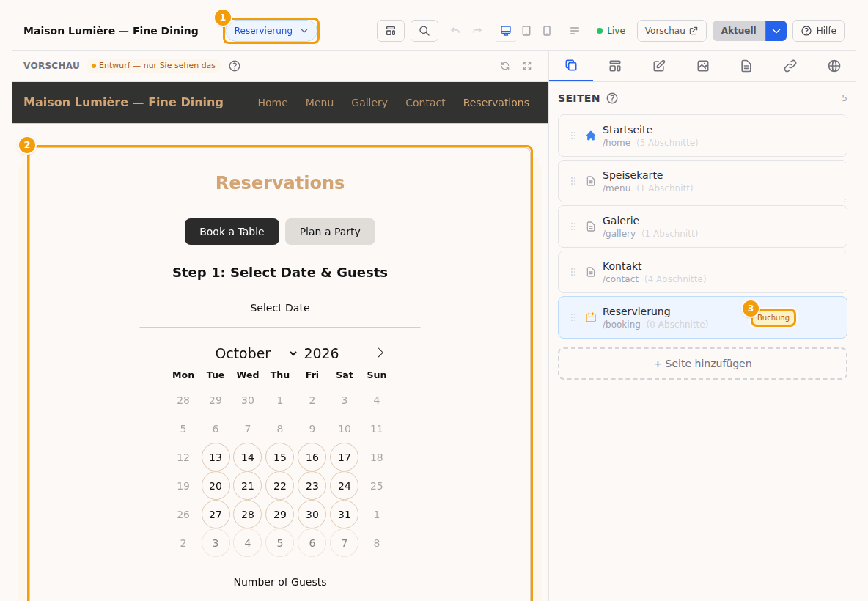
Task: Click the Menu link in site navigation
Action: click(320, 103)
